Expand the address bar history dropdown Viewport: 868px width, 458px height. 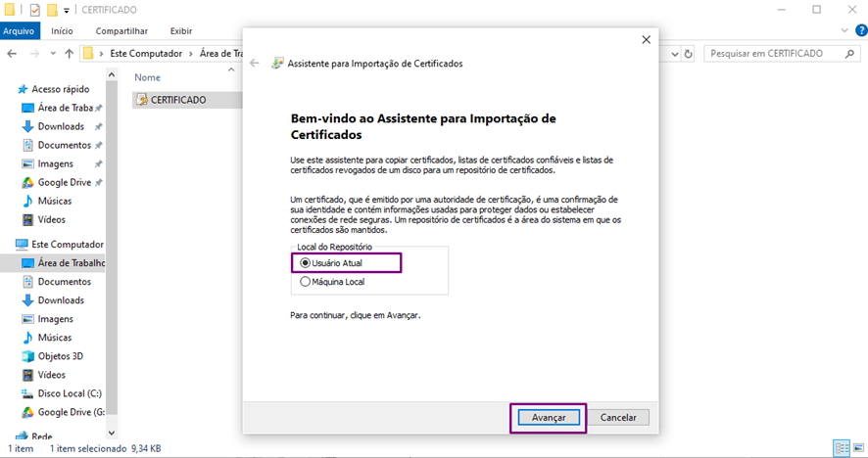point(675,54)
